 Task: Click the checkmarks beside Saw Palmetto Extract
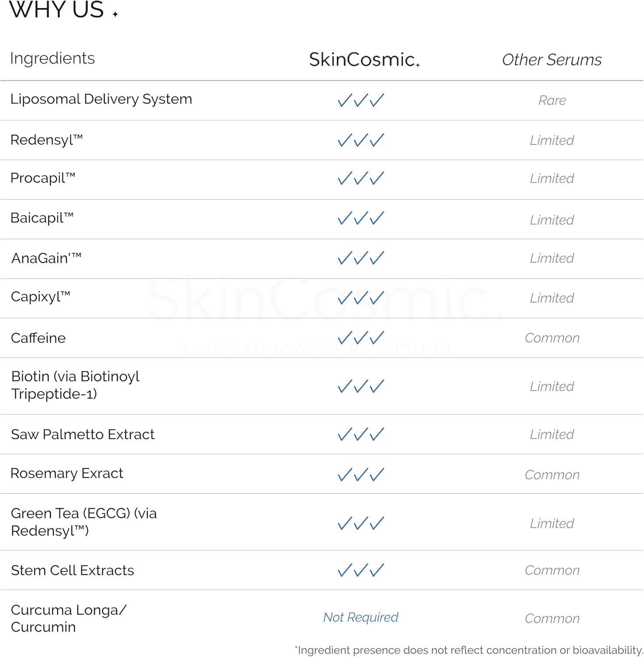pyautogui.click(x=361, y=434)
